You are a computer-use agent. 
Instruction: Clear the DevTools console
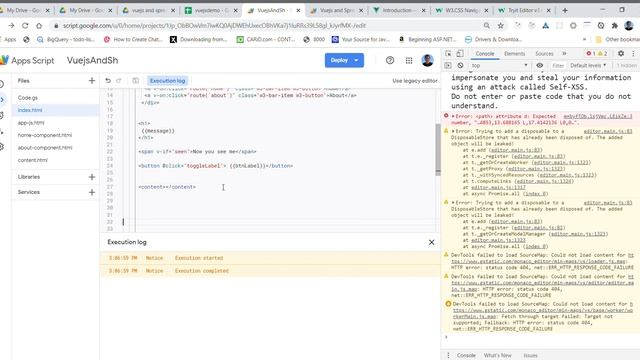(460, 65)
